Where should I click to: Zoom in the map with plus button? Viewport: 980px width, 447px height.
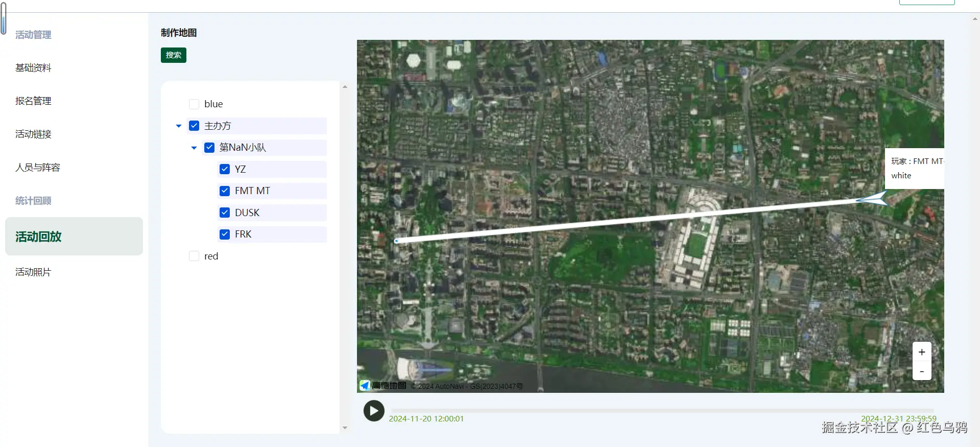(922, 352)
